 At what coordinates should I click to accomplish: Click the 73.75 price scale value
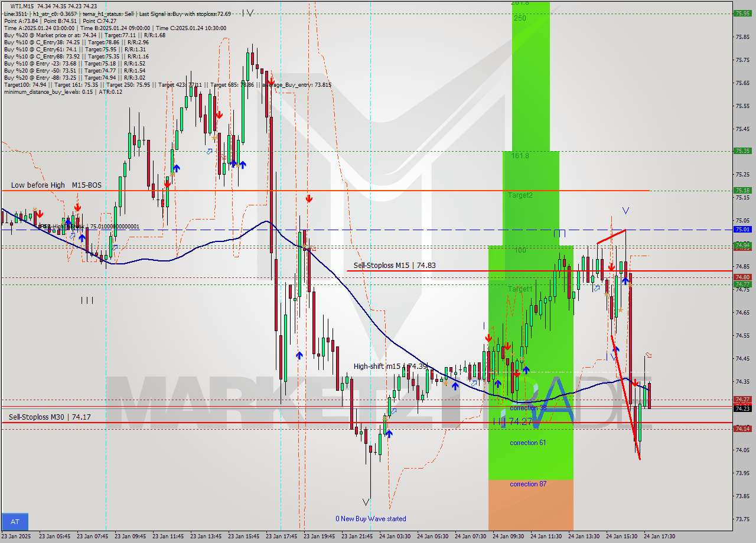tap(742, 519)
